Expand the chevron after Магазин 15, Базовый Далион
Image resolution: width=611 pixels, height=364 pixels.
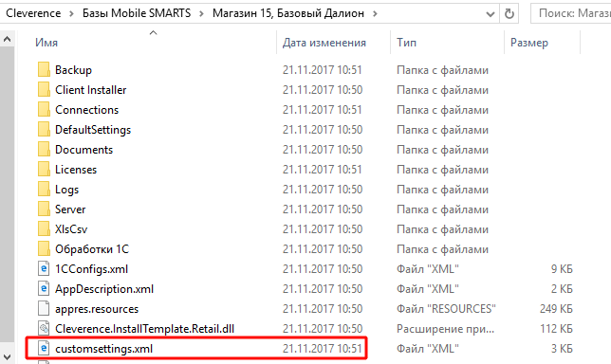(x=375, y=14)
